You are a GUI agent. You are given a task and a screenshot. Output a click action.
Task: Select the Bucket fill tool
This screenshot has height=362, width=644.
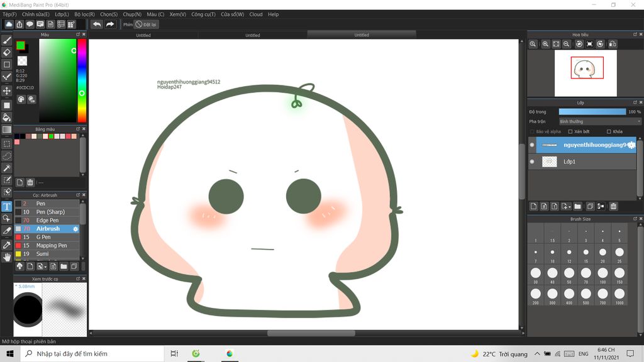tap(7, 118)
